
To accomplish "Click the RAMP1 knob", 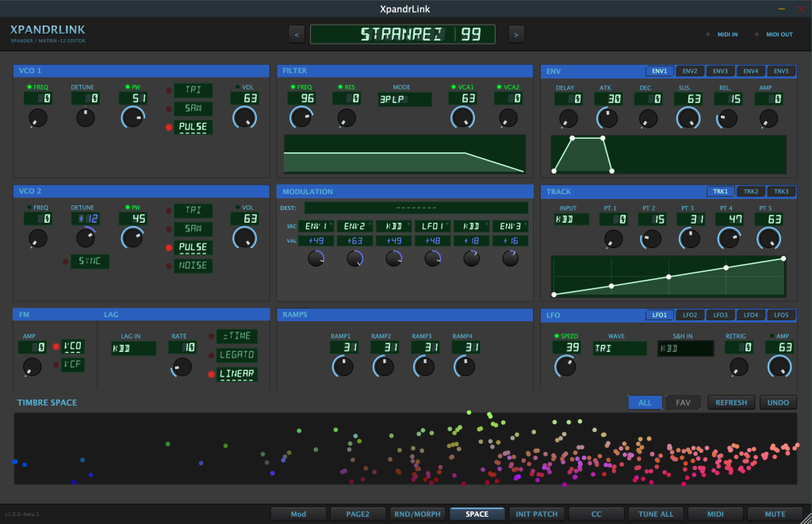I will pyautogui.click(x=343, y=366).
